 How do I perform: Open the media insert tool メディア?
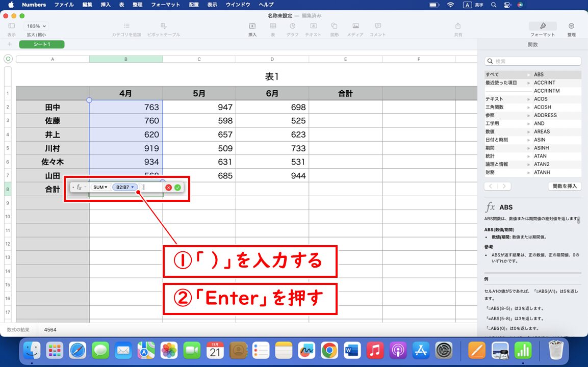pos(355,28)
